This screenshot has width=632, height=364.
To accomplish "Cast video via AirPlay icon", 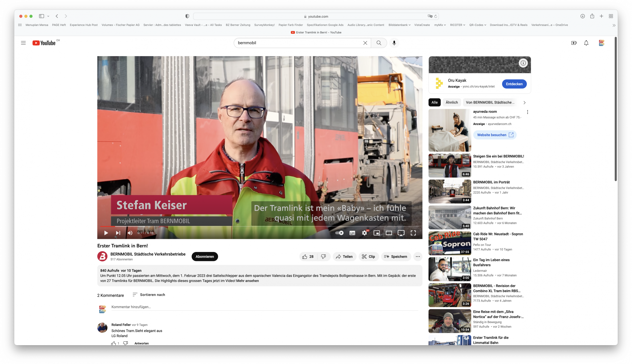I will click(401, 233).
